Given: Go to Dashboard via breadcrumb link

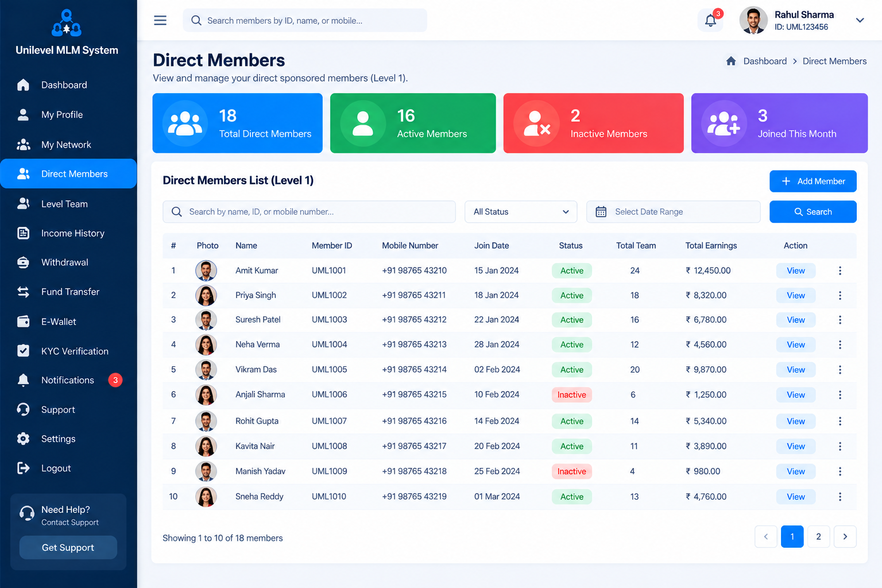Looking at the screenshot, I should [x=765, y=61].
